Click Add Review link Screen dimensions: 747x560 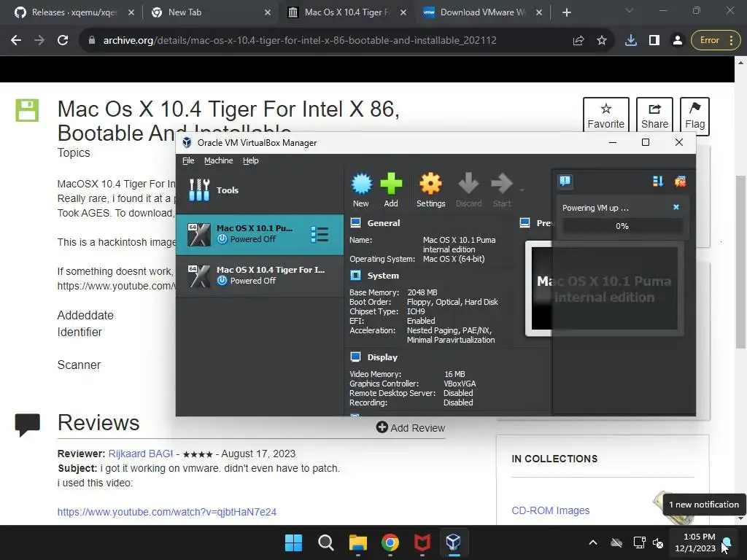pyautogui.click(x=411, y=427)
